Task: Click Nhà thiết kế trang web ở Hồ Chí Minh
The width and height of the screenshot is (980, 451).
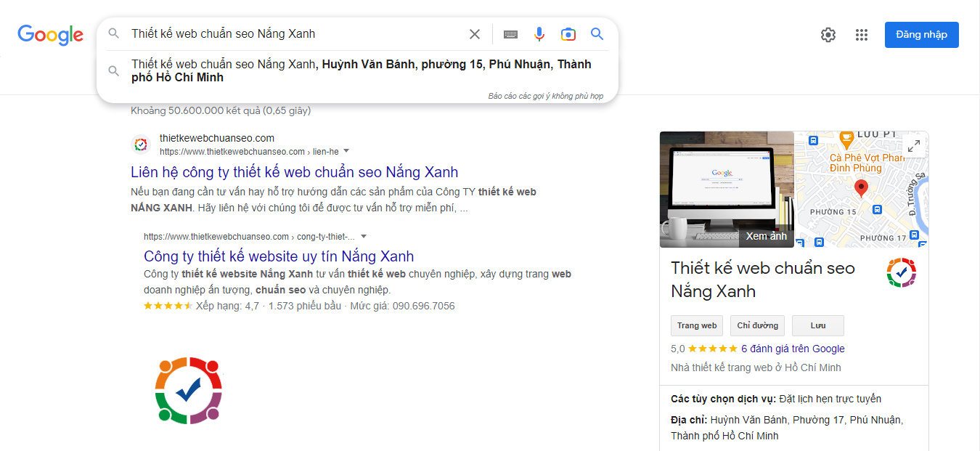Action: (756, 367)
